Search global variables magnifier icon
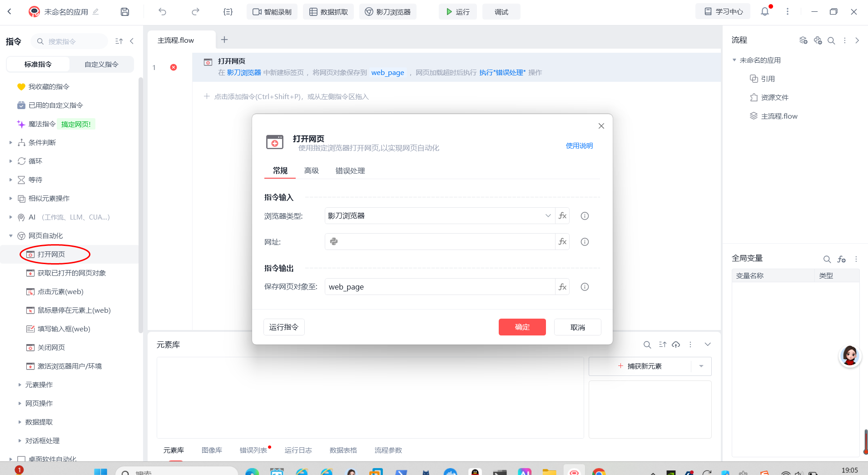The height and width of the screenshot is (475, 868). click(x=827, y=259)
